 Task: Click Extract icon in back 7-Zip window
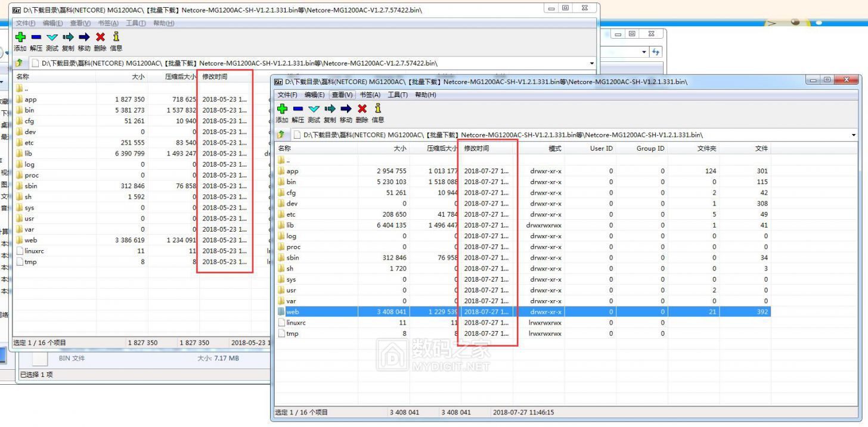[36, 37]
